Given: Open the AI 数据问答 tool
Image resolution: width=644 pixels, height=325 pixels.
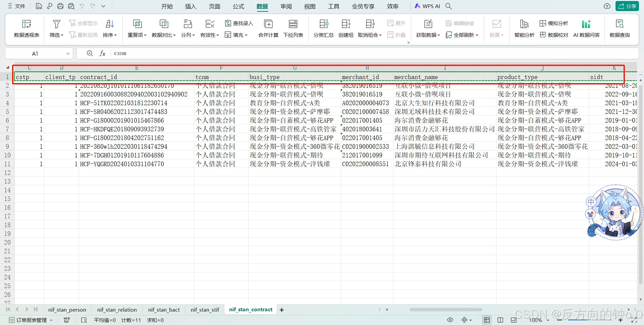Looking at the screenshot, I should tap(586, 28).
